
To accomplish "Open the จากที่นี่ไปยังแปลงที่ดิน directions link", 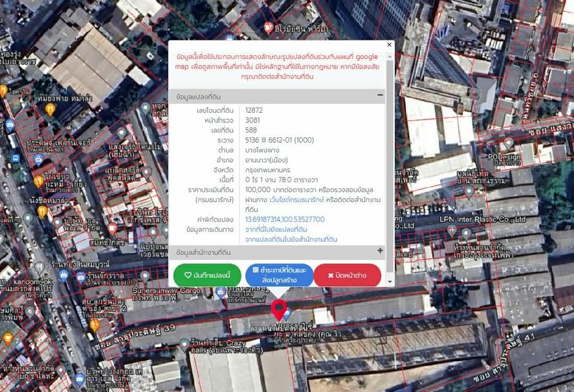I will pos(276,229).
